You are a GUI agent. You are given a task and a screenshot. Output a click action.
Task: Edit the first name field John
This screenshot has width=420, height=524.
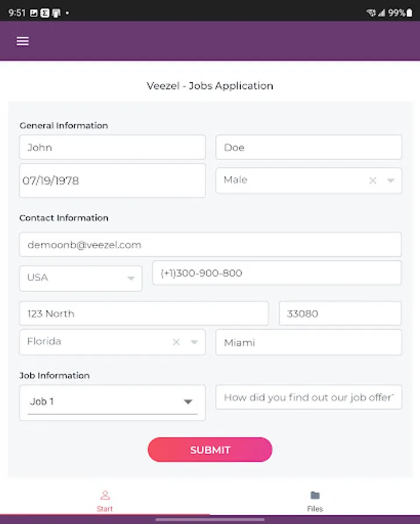pos(112,147)
